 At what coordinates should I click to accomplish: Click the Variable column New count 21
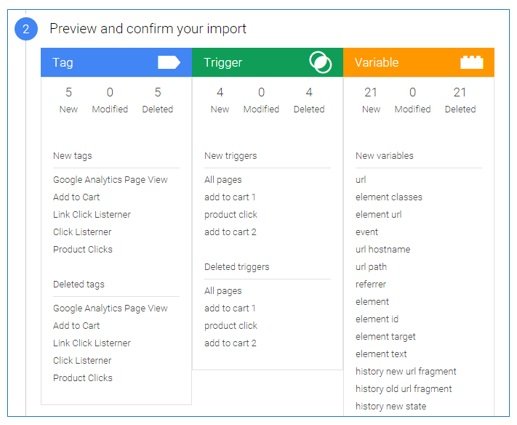point(371,92)
